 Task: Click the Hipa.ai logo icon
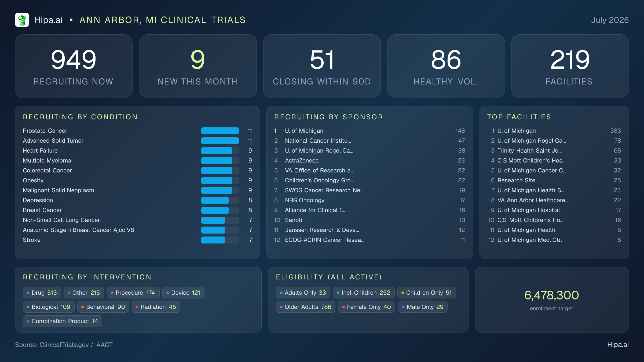coord(22,20)
